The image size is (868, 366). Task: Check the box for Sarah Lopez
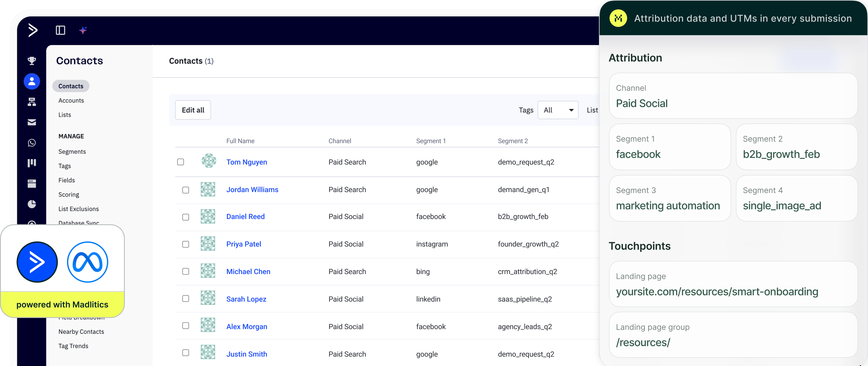pos(186,299)
